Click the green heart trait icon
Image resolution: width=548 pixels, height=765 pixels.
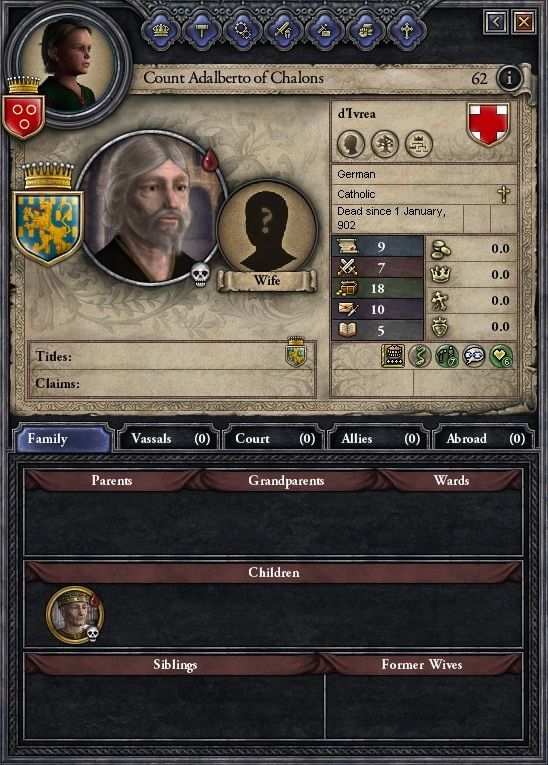pos(501,356)
